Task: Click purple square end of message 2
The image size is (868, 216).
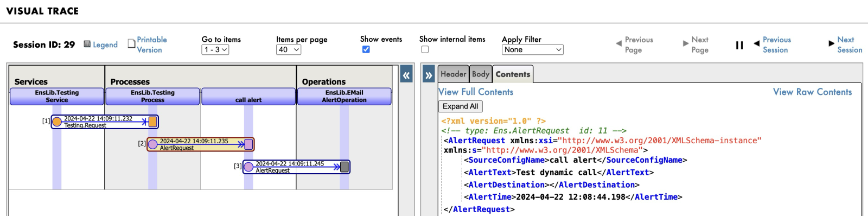Action: (x=248, y=144)
